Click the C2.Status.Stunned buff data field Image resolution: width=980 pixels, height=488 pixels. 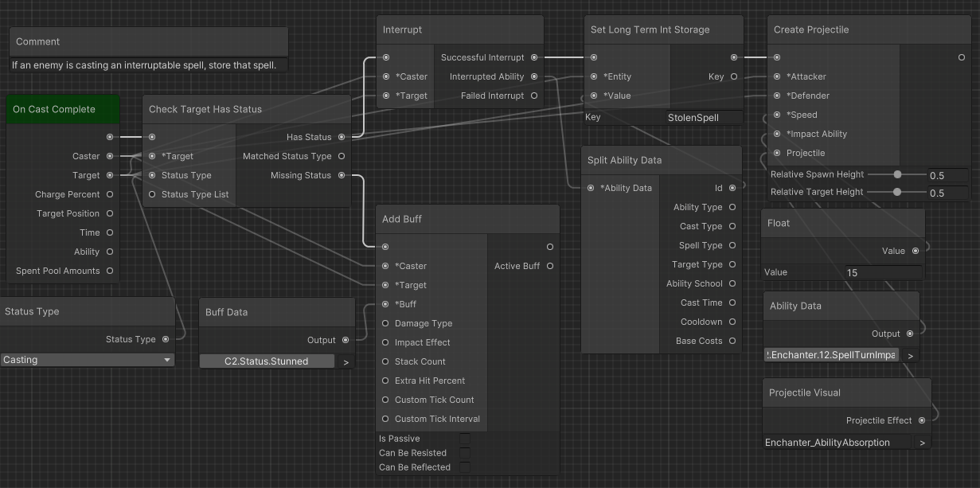tap(267, 361)
